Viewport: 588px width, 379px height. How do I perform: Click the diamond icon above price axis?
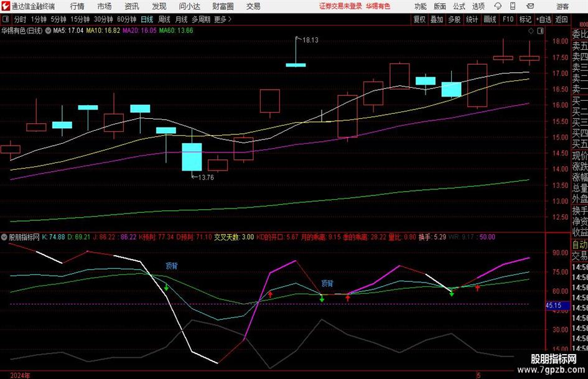click(x=531, y=31)
